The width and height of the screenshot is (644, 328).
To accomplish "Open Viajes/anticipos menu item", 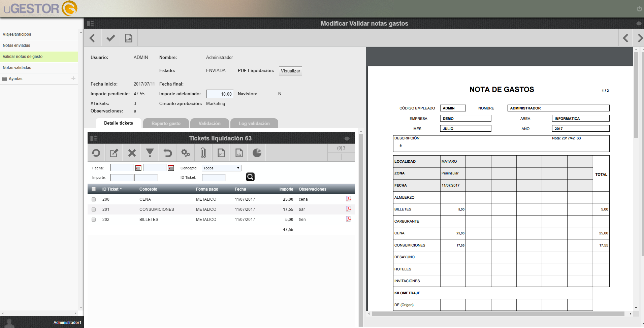I will coord(39,34).
